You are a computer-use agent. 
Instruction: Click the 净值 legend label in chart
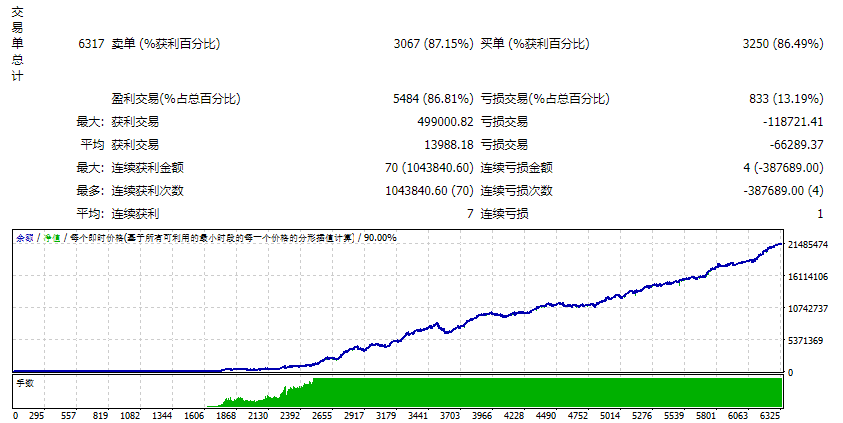point(52,238)
